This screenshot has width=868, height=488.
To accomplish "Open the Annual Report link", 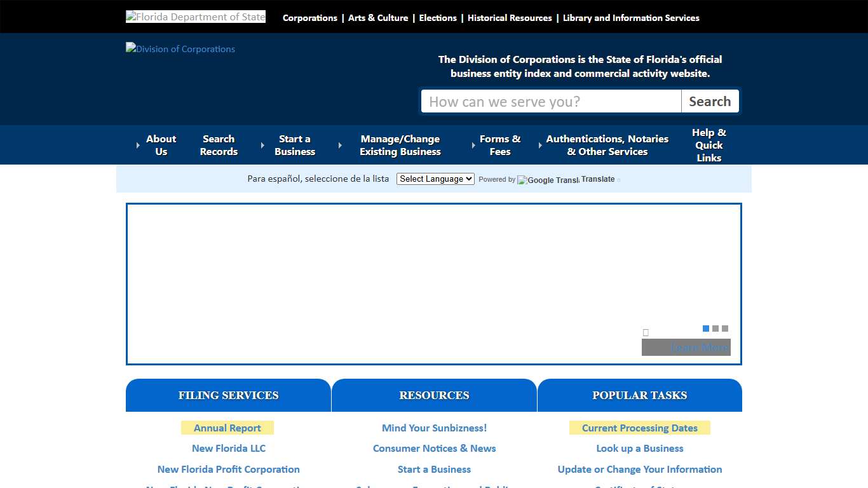I will point(227,428).
